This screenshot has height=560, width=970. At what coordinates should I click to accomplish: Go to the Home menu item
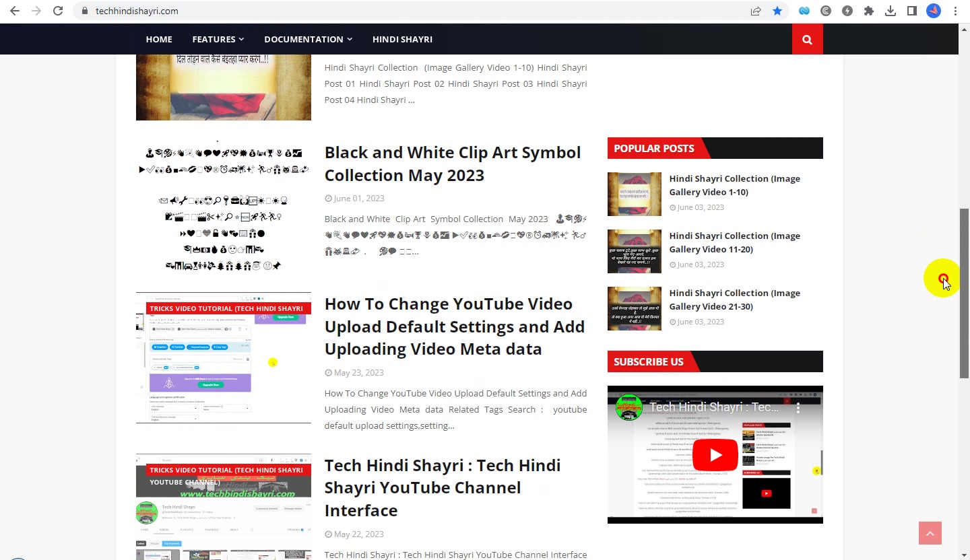(x=159, y=39)
